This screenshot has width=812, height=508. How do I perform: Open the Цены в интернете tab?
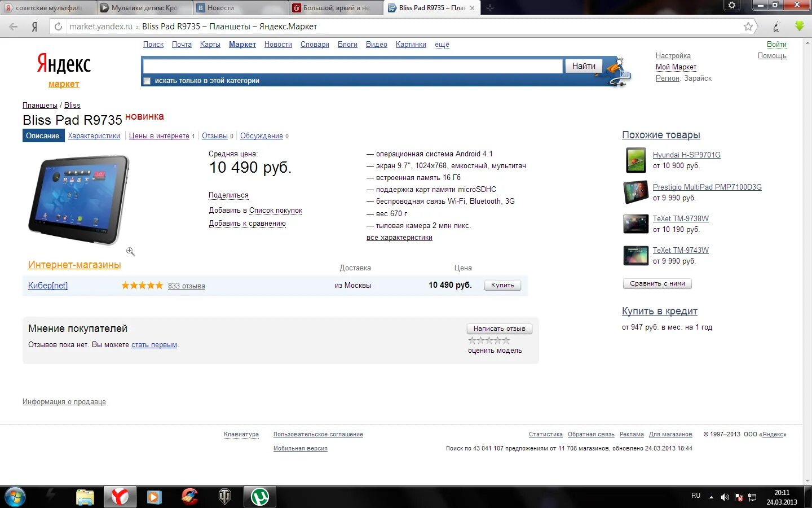159,136
